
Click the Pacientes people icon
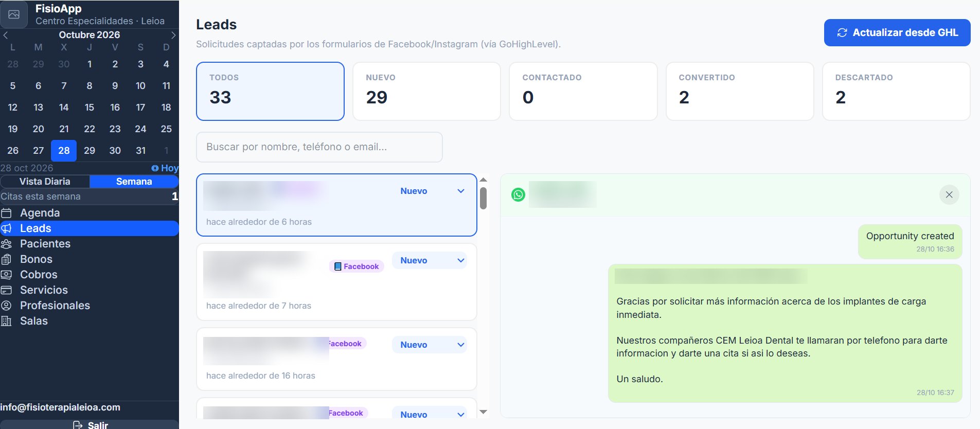[x=6, y=244]
